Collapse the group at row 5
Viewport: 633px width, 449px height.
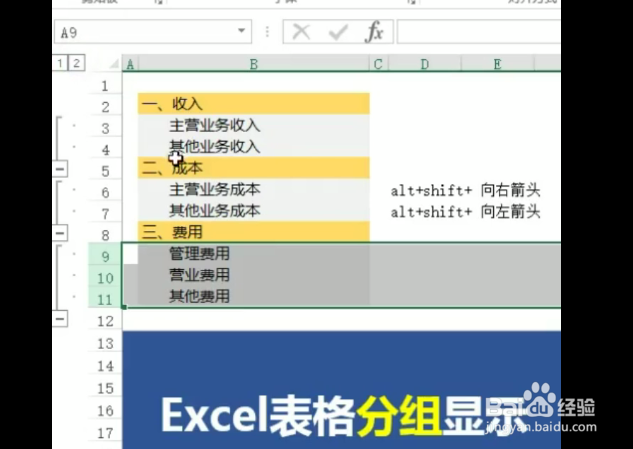point(60,169)
